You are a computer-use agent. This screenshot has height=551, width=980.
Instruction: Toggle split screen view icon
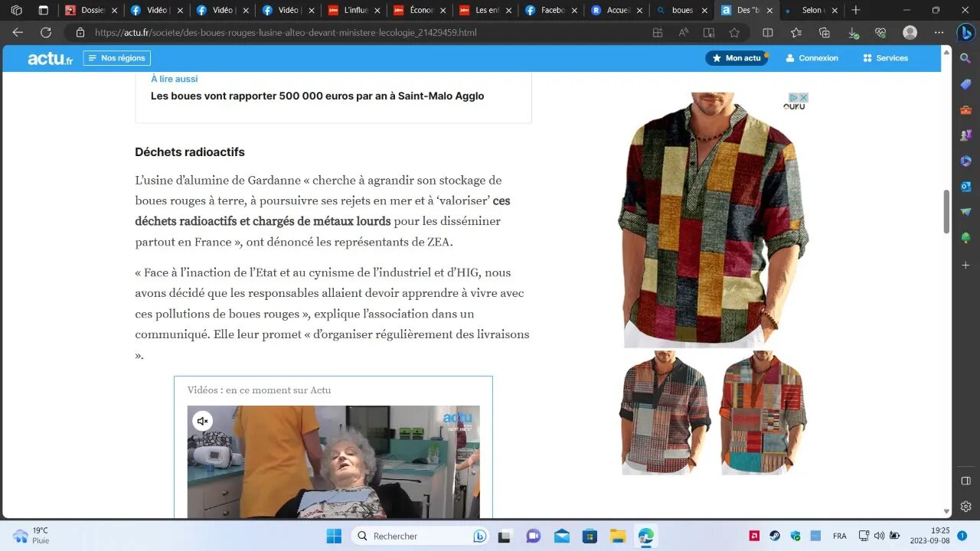coord(768,33)
